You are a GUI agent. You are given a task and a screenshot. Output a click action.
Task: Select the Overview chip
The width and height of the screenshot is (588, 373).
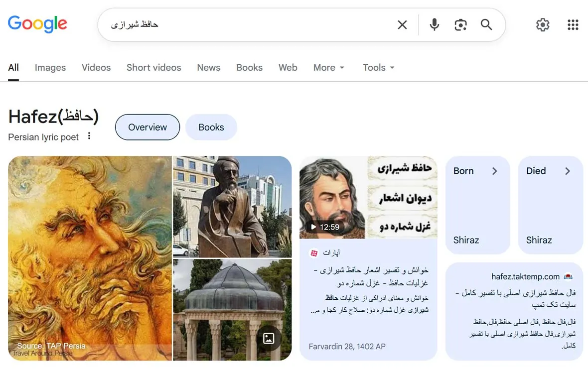[x=147, y=127]
